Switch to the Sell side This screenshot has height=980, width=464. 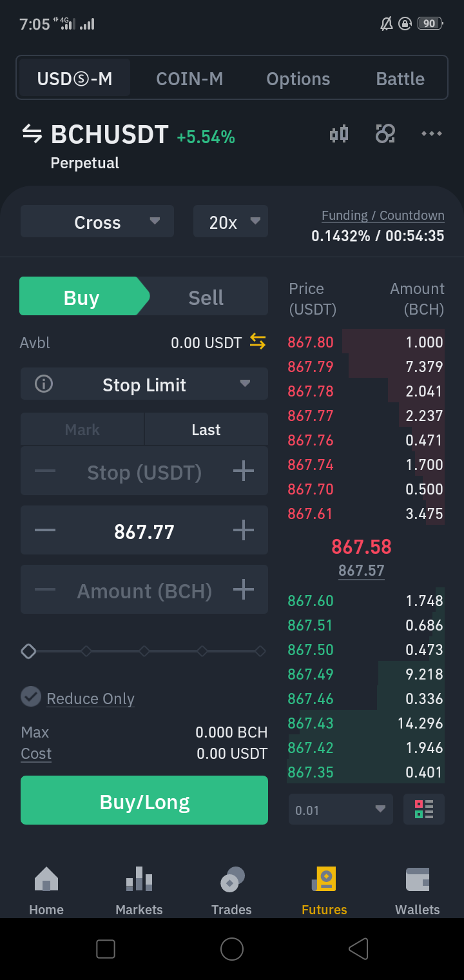206,297
